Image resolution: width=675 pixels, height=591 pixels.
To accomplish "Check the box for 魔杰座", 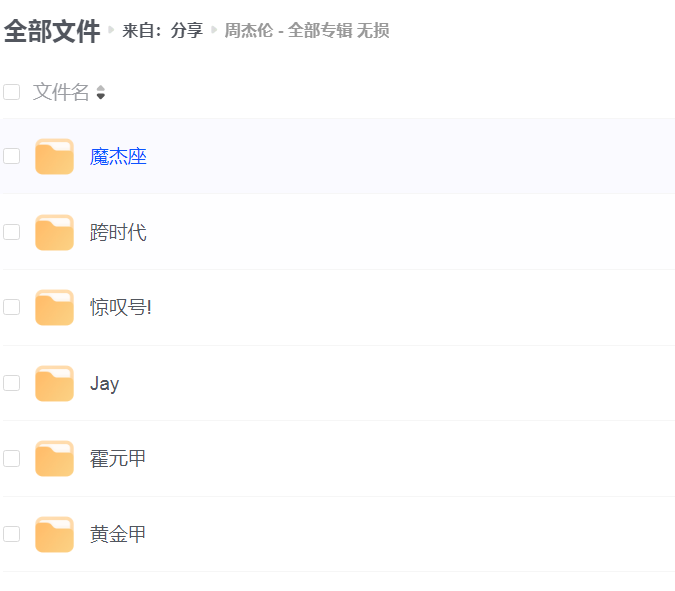I will click(12, 156).
